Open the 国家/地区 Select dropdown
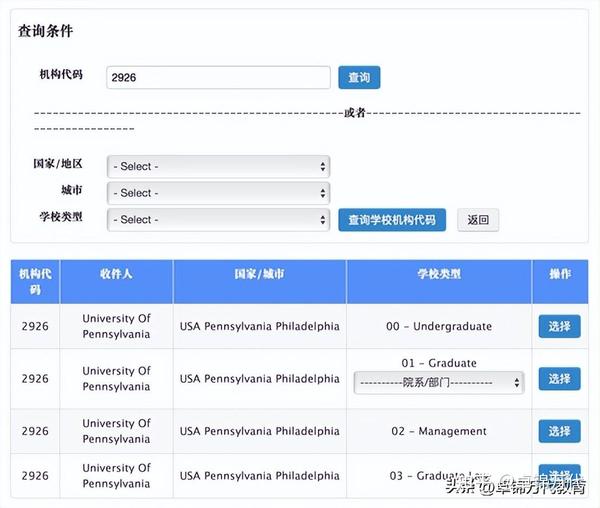Viewport: 600px width, 508px height. pos(218,166)
